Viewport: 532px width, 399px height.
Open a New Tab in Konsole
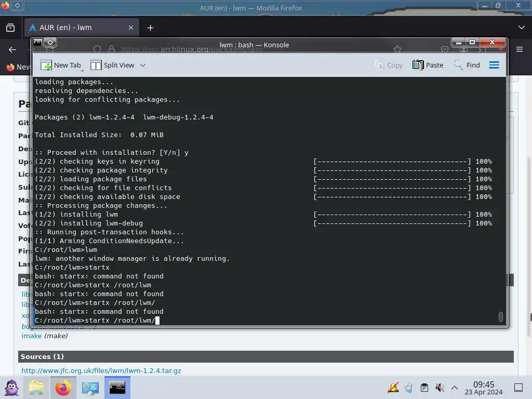pyautogui.click(x=61, y=65)
